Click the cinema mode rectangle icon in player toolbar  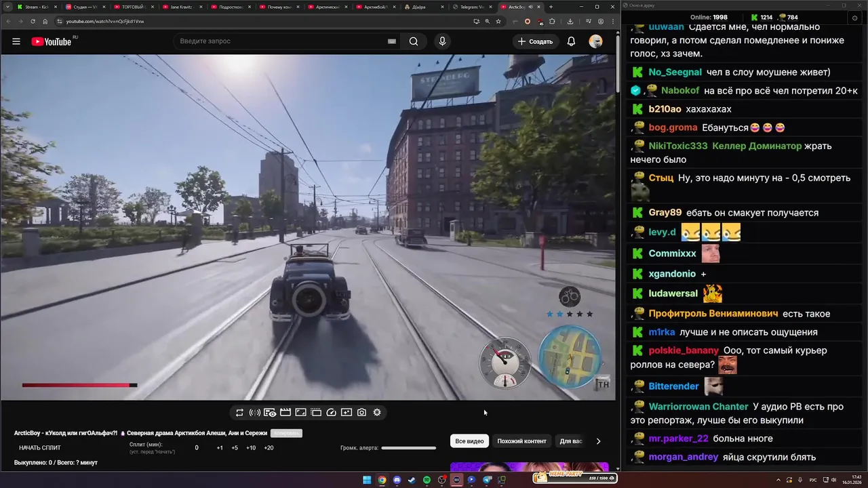[x=300, y=412]
